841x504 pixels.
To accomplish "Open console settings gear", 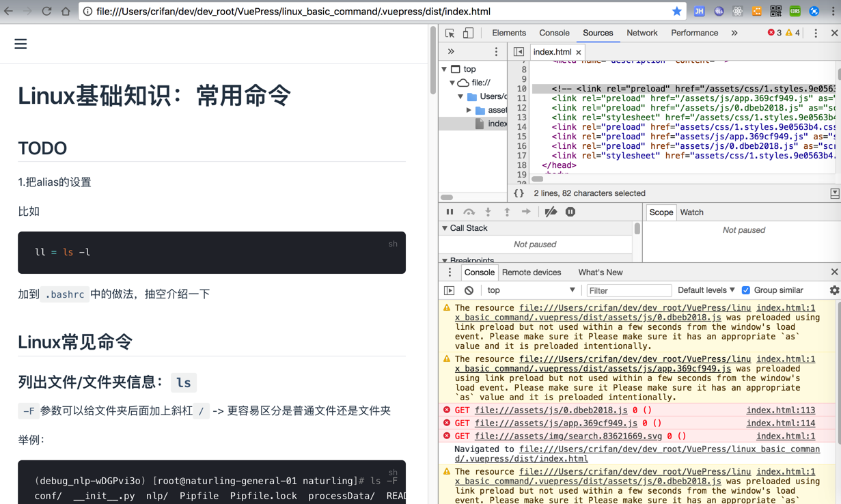I will [x=834, y=290].
